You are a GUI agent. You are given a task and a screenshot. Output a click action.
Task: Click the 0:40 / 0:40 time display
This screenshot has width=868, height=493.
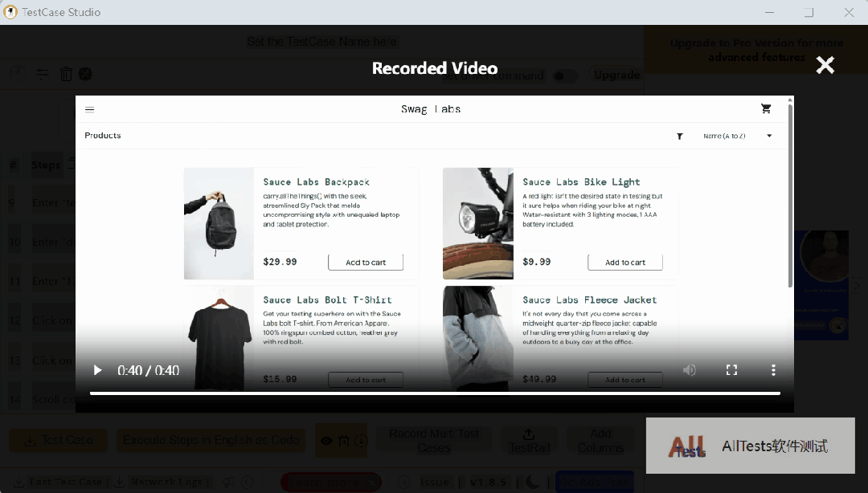tap(149, 371)
